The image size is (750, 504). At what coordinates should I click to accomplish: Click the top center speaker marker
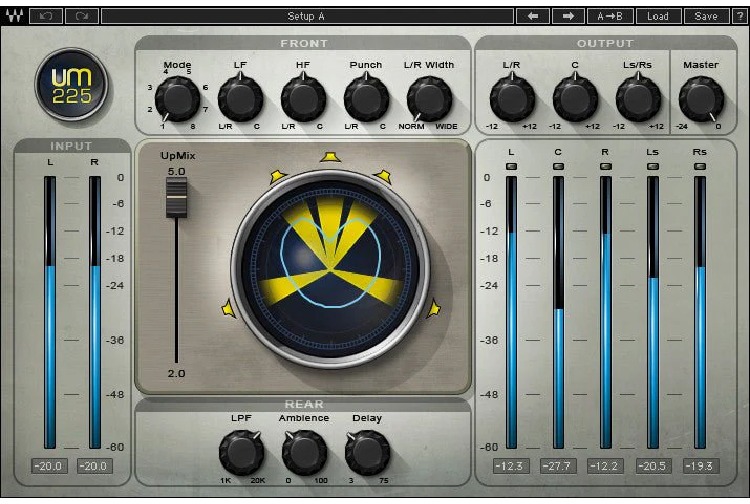point(330,157)
